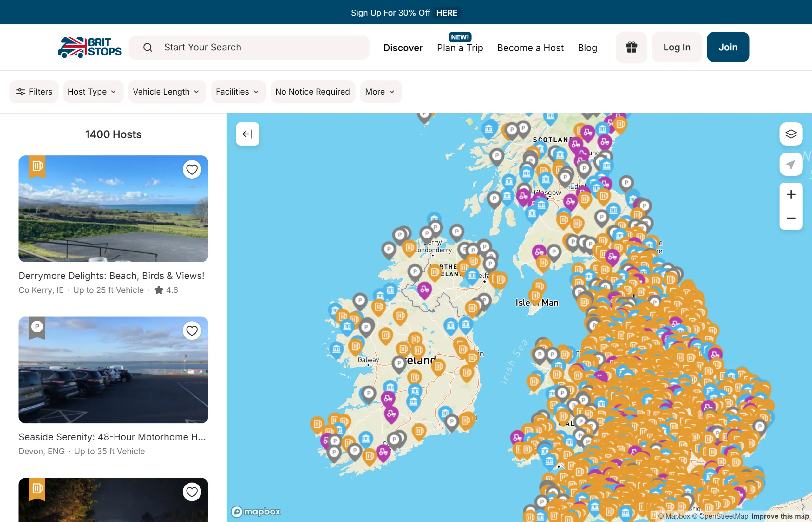Click Co Kerry, IE location text

coord(41,290)
